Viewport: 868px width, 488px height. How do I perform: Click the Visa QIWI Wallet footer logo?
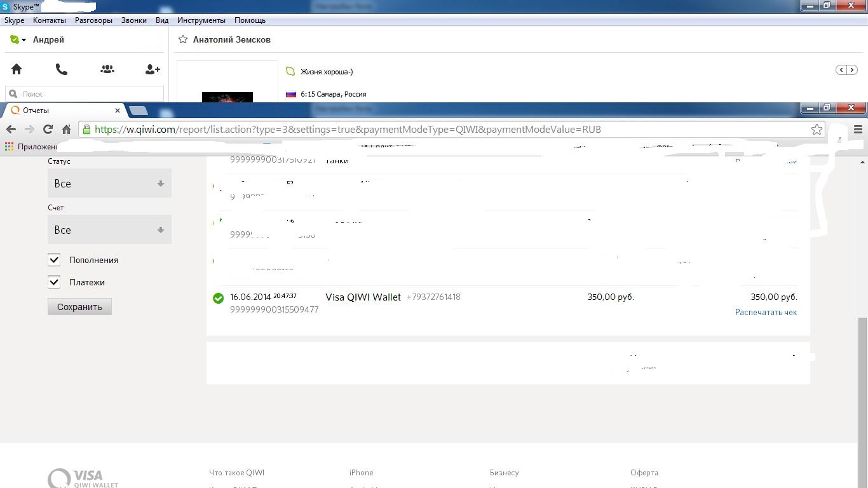(83, 478)
